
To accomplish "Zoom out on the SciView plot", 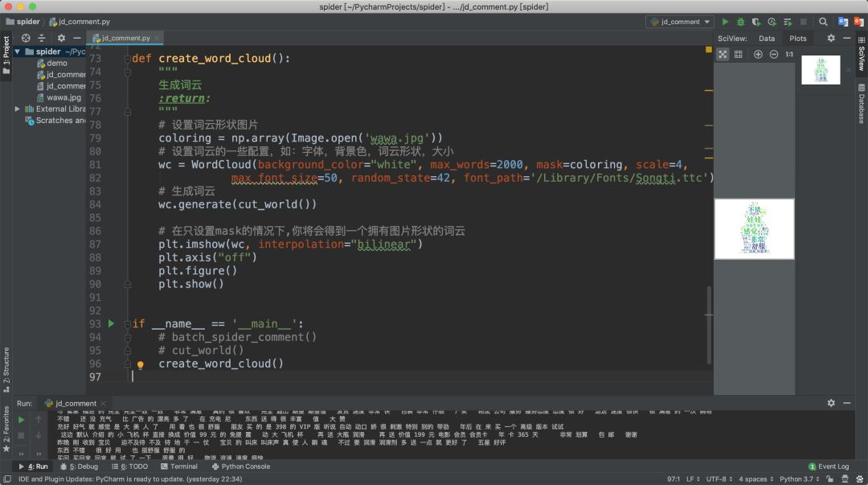I will pyautogui.click(x=774, y=54).
